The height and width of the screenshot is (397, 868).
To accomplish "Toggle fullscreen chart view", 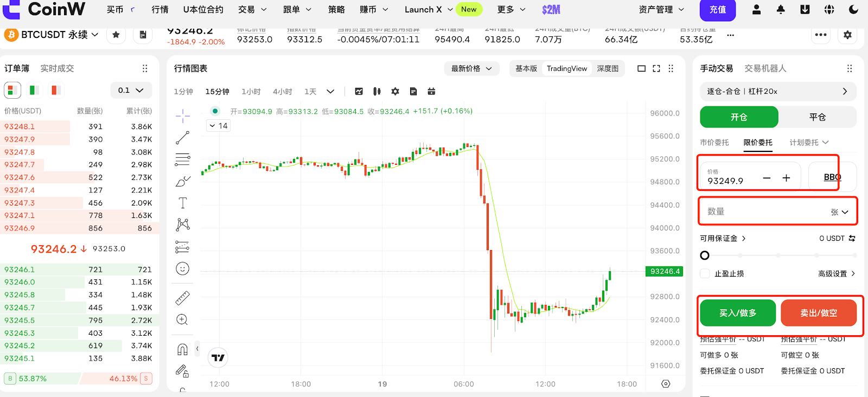I will point(656,68).
